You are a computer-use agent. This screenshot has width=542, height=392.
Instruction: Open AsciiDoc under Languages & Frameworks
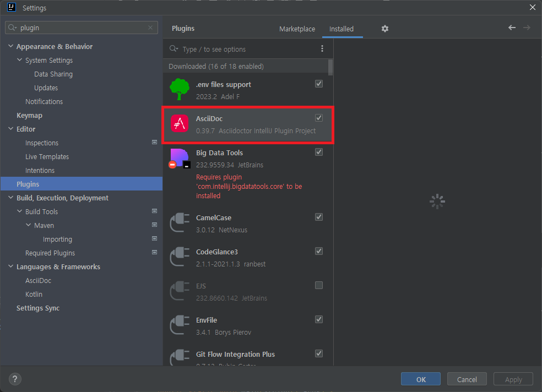38,280
